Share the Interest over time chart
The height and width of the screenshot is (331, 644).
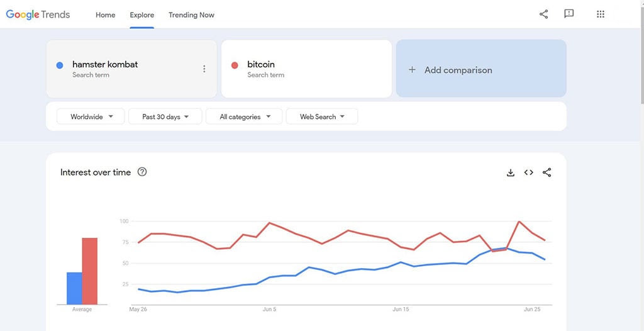pyautogui.click(x=547, y=172)
